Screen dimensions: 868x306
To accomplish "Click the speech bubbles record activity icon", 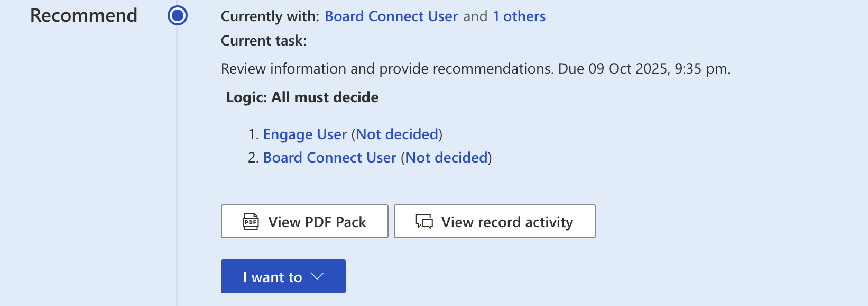I will click(424, 221).
